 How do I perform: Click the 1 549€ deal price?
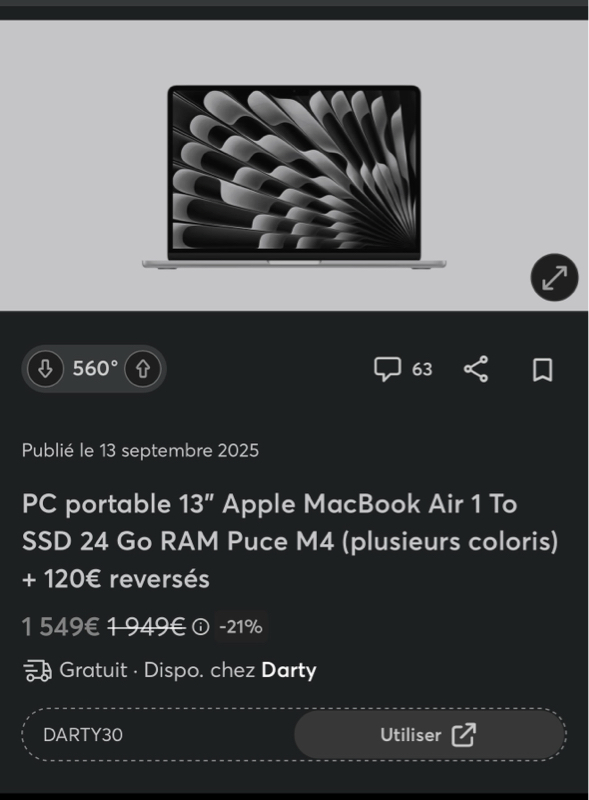click(x=61, y=627)
